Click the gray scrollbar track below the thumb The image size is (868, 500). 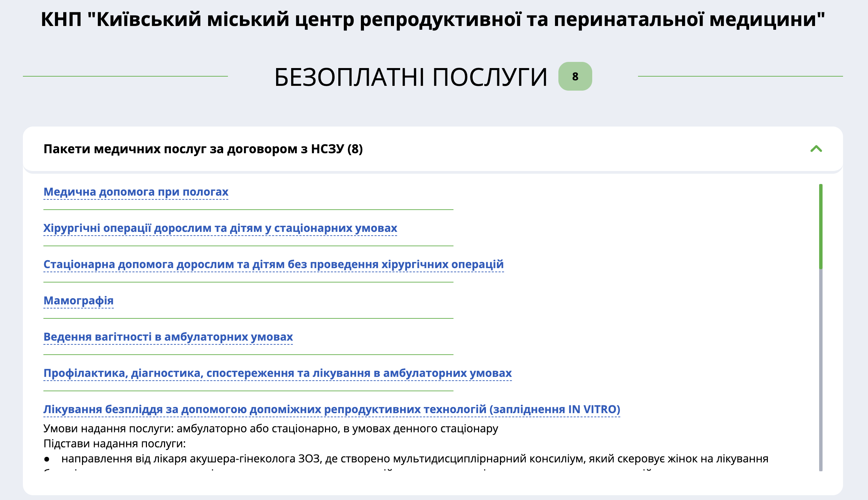point(820,371)
